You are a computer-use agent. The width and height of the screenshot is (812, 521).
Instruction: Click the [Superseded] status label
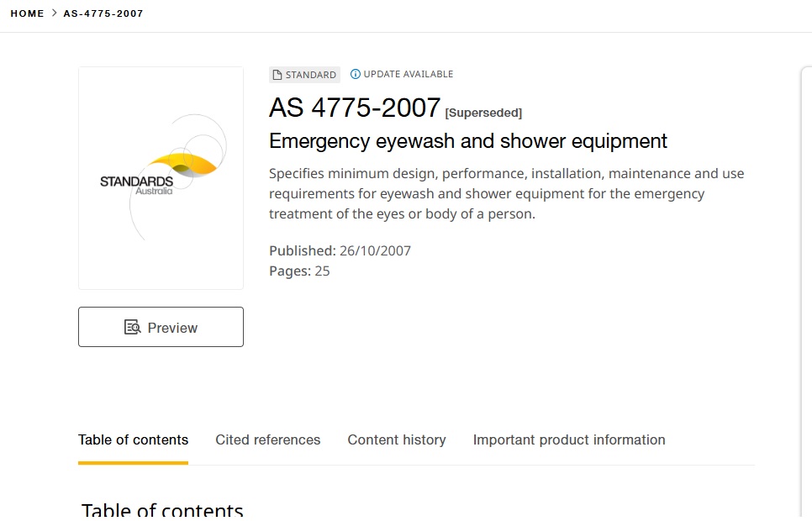483,113
